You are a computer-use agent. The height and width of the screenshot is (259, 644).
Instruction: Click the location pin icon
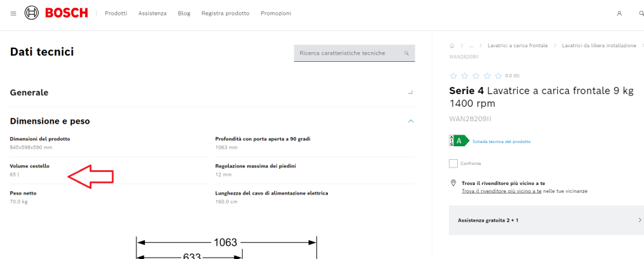pos(453,183)
